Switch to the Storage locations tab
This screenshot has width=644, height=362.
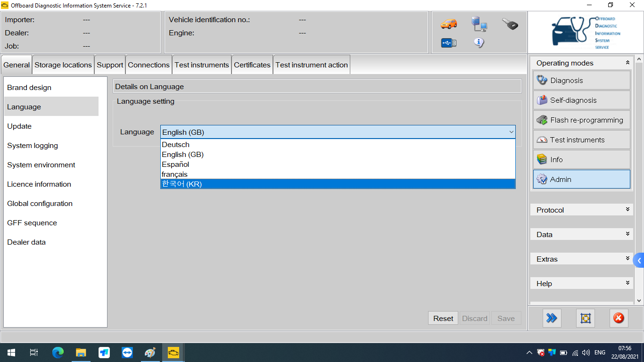(x=63, y=65)
